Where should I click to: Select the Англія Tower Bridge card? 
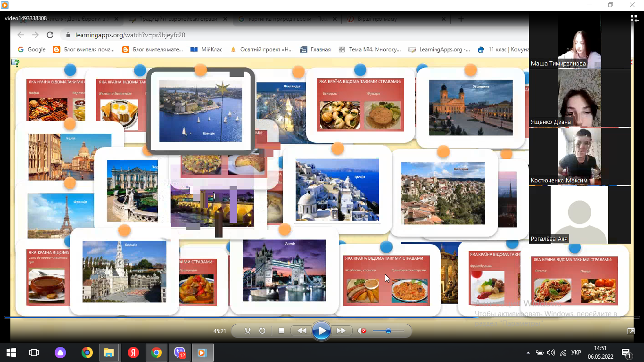click(284, 270)
